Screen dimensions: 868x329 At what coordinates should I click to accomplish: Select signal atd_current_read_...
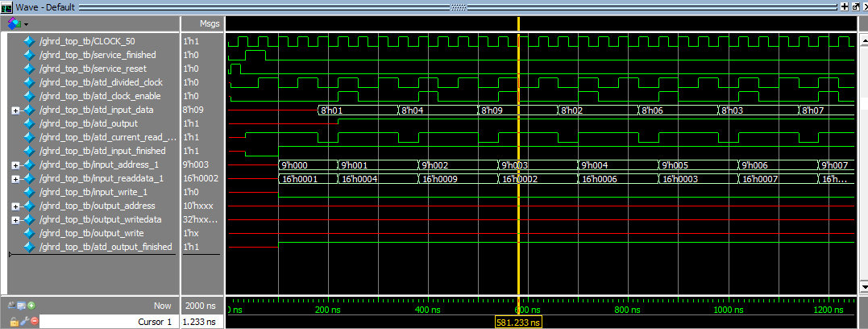click(x=108, y=137)
